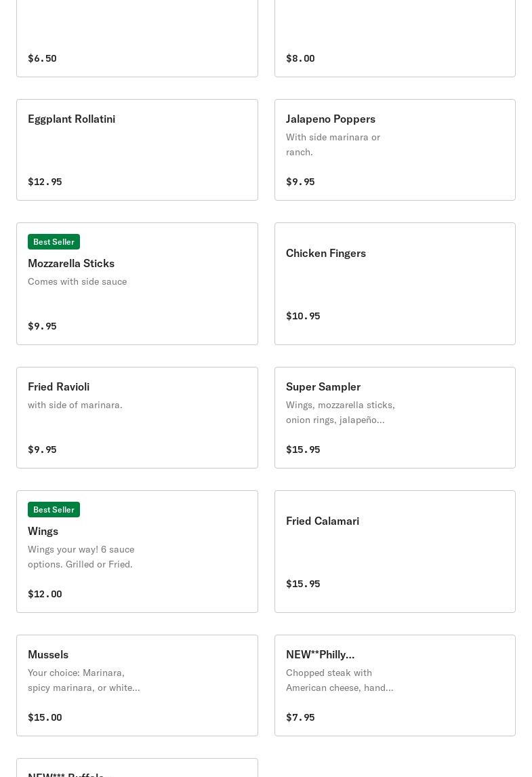The height and width of the screenshot is (777, 532).
Task: Select the card priced at $8.00
Action: (x=394, y=39)
